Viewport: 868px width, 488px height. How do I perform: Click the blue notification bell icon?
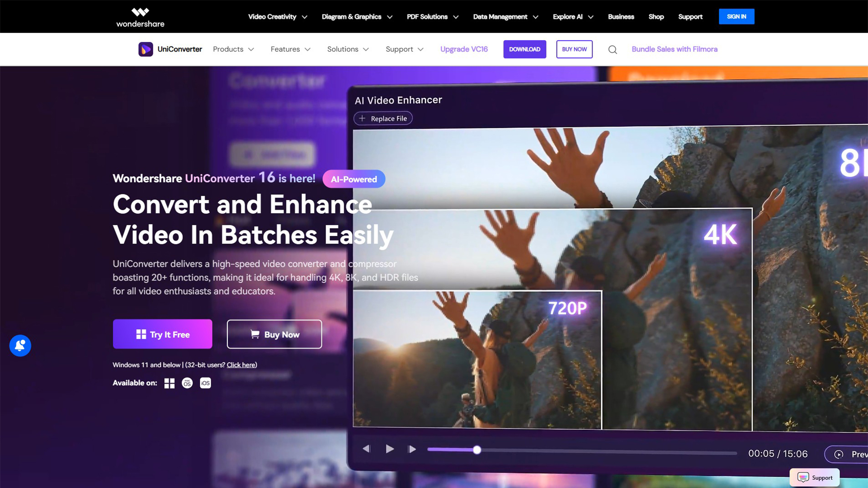click(x=20, y=346)
